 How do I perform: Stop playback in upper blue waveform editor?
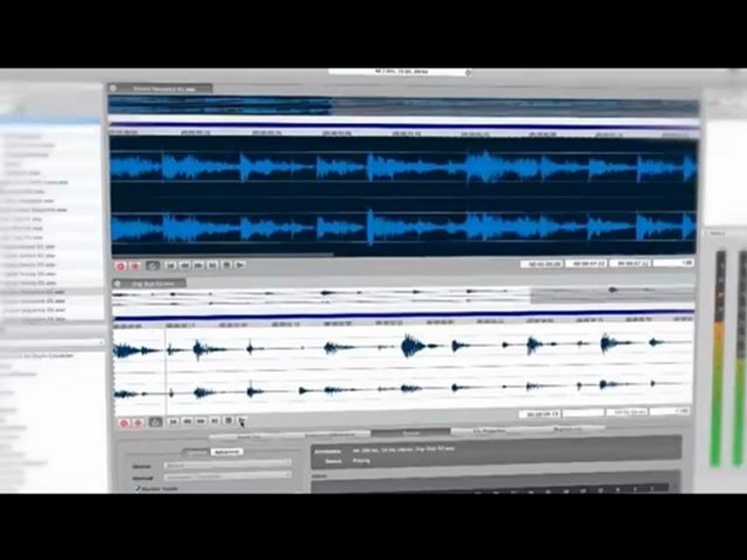(x=226, y=264)
